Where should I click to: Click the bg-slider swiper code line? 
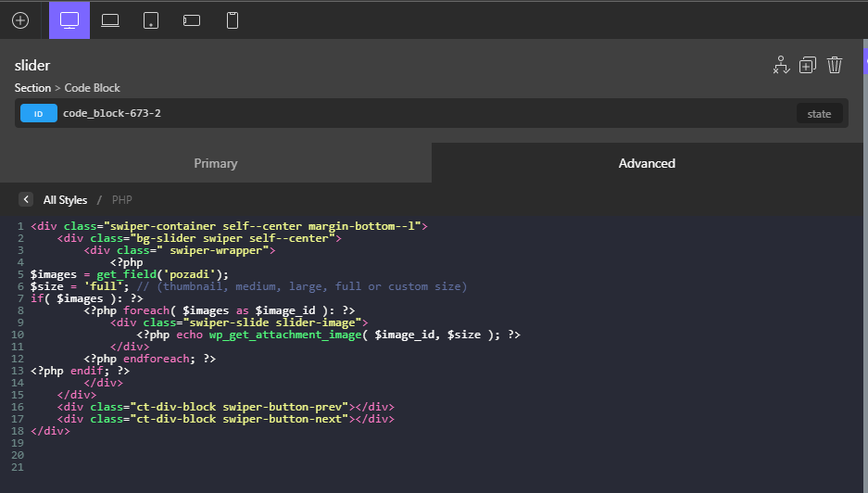coord(199,238)
